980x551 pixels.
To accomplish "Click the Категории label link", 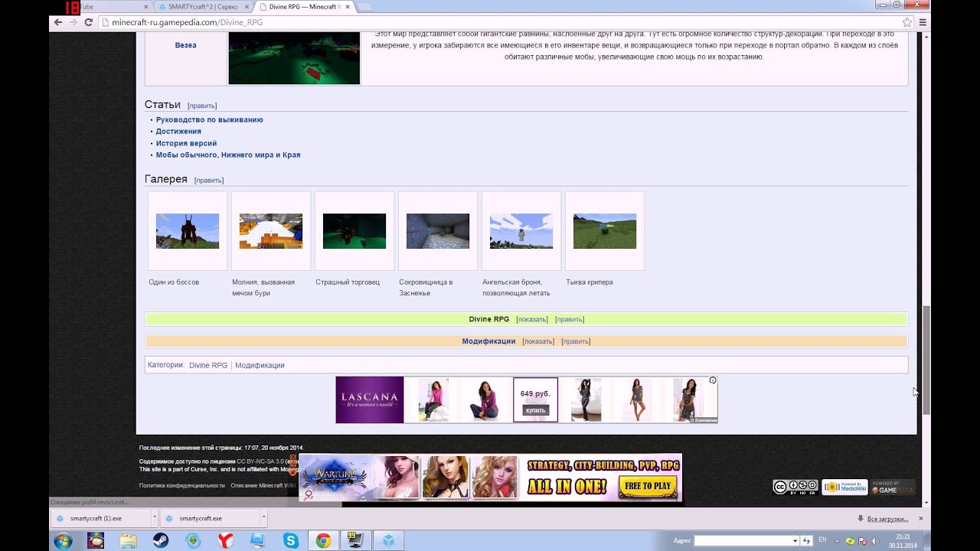I will point(165,365).
